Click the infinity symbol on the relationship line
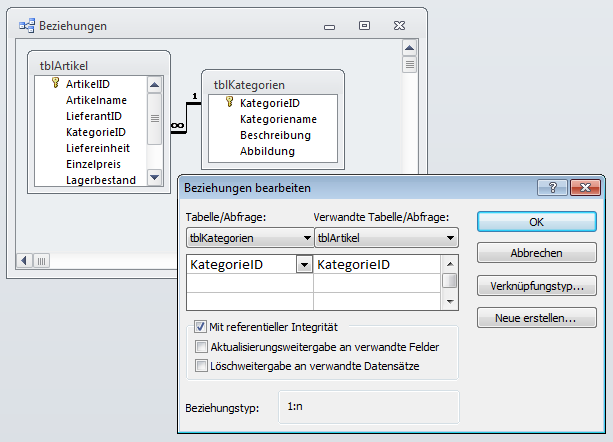Screen dimensions: 613x442 click(177, 125)
